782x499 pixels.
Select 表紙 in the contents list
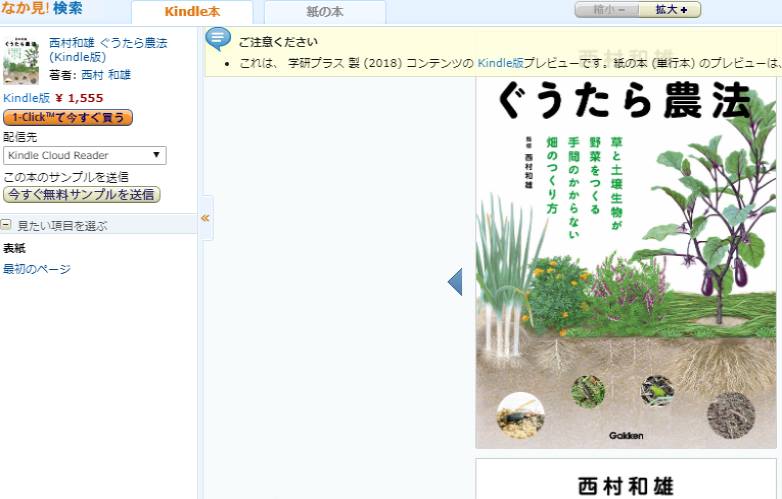(x=15, y=248)
